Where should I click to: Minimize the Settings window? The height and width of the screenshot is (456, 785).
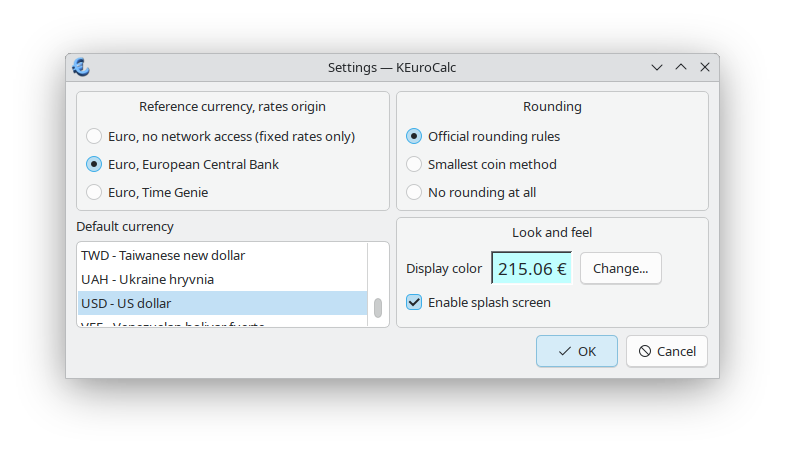click(657, 68)
